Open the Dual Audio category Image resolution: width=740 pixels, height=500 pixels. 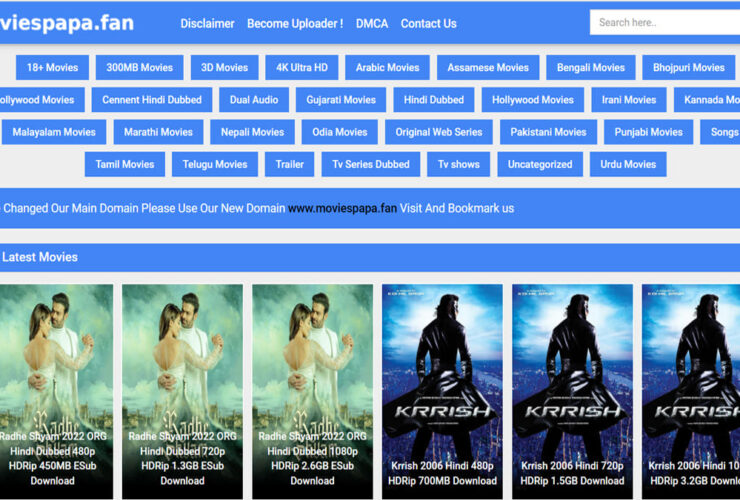coord(254,100)
